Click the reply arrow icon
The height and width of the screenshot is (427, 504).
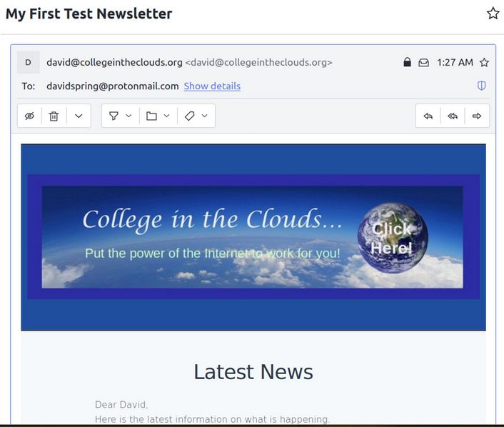tap(428, 116)
